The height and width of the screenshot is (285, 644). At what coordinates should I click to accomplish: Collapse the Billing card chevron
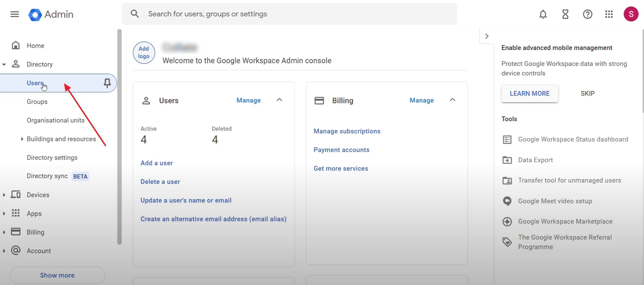452,100
